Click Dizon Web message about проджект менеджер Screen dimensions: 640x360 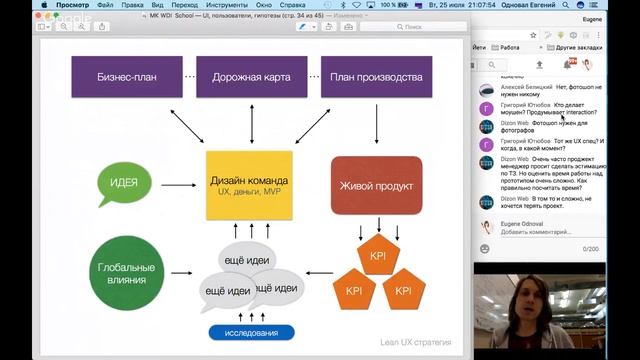[x=553, y=173]
